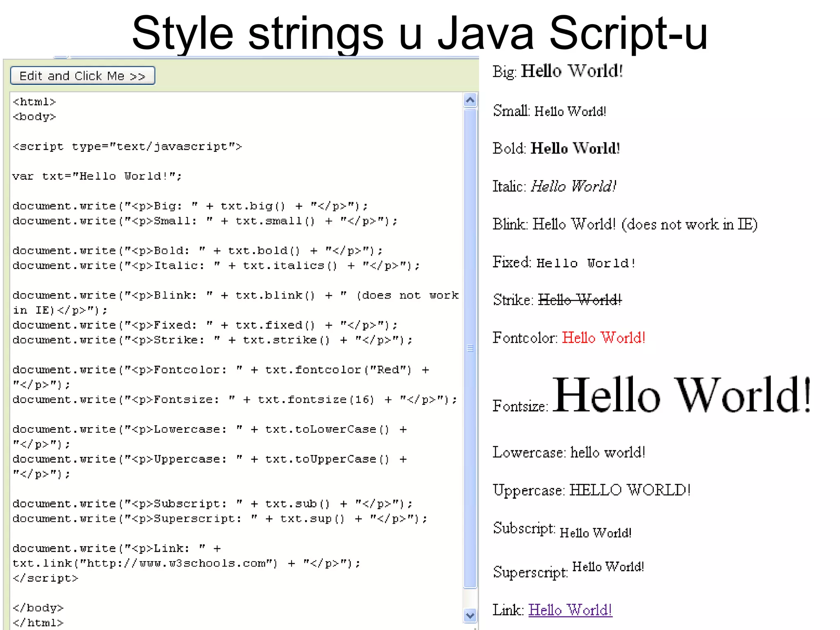This screenshot has width=840, height=630.
Task: Click the Bold Hello World! output
Action: point(575,148)
